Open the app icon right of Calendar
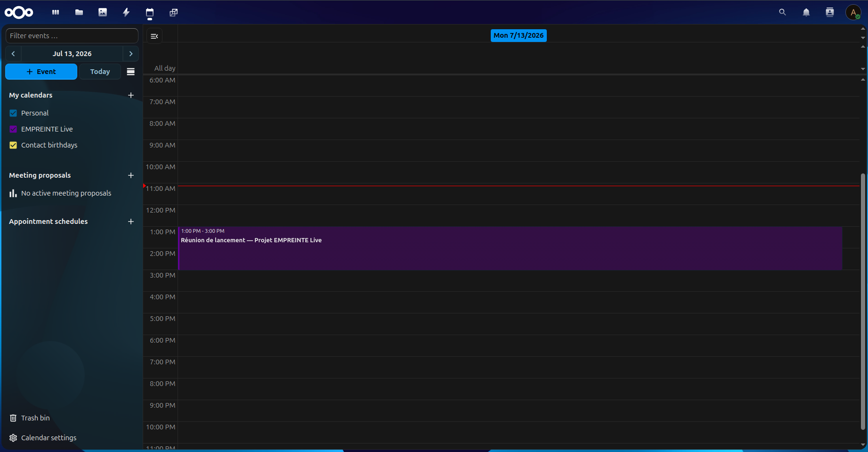Screen dimensions: 868x452 [x=173, y=12]
